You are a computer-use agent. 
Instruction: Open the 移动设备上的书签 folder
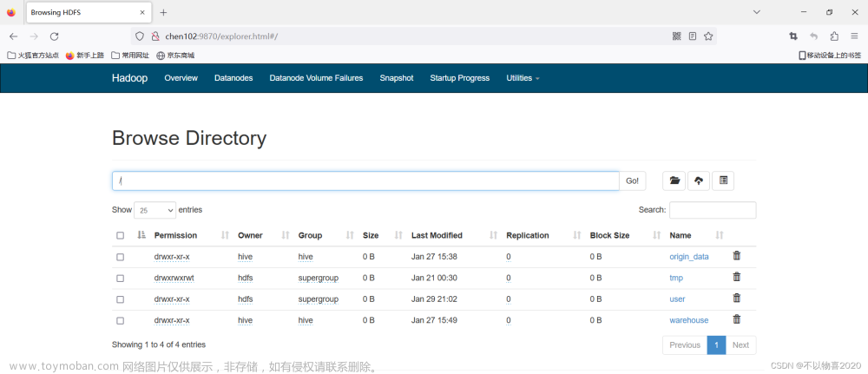pos(830,56)
